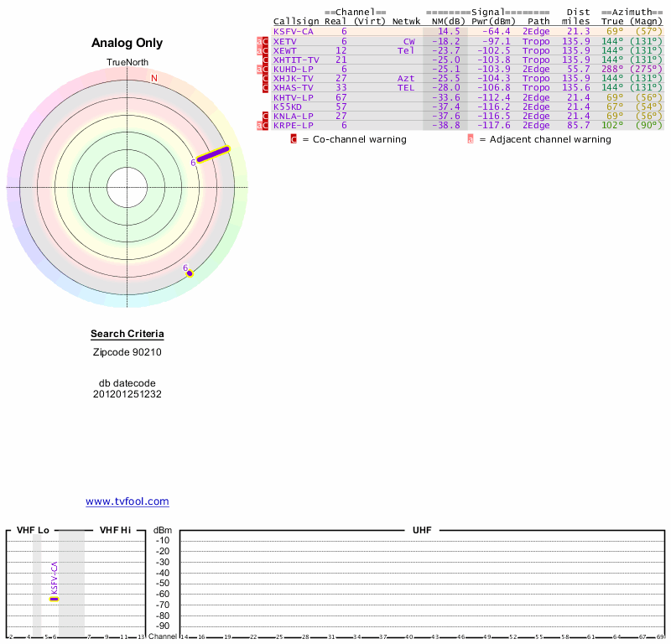This screenshot has width=671, height=644.
Task: Open the www.tvfool.com link
Action: pyautogui.click(x=127, y=501)
